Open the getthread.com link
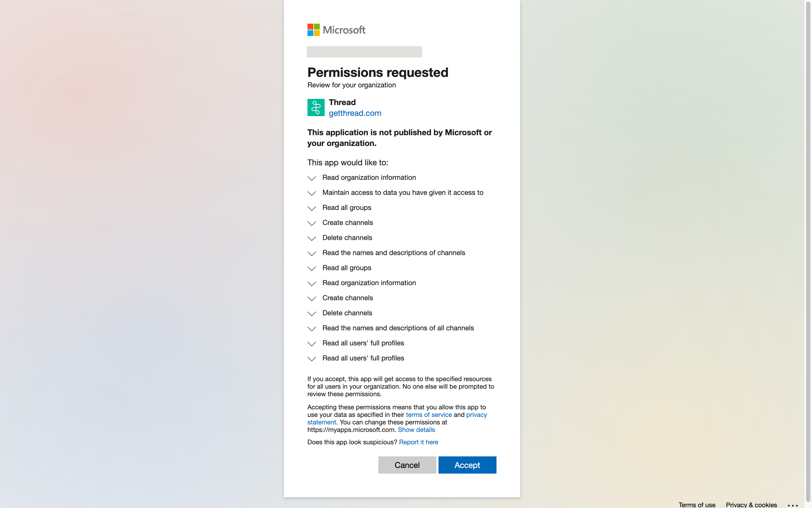 coord(355,113)
